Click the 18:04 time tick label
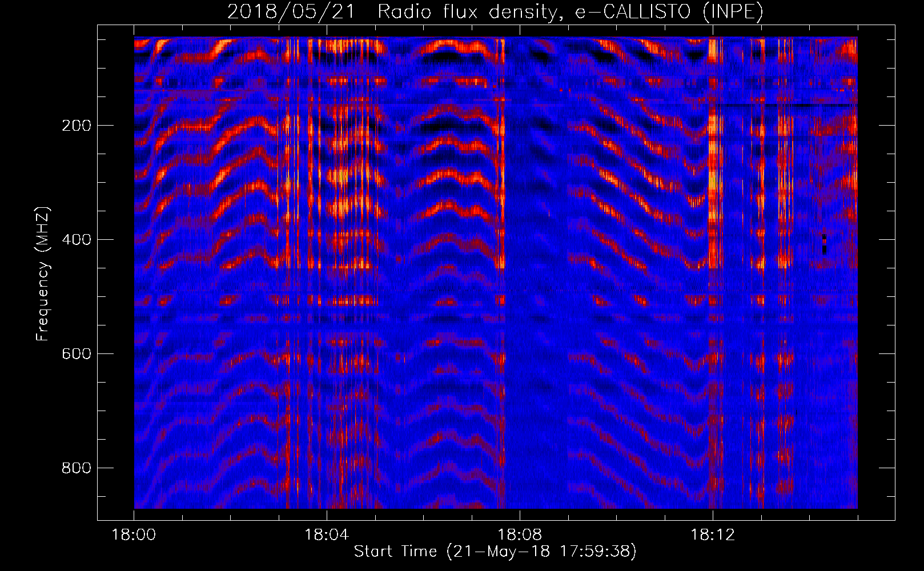 [x=327, y=535]
